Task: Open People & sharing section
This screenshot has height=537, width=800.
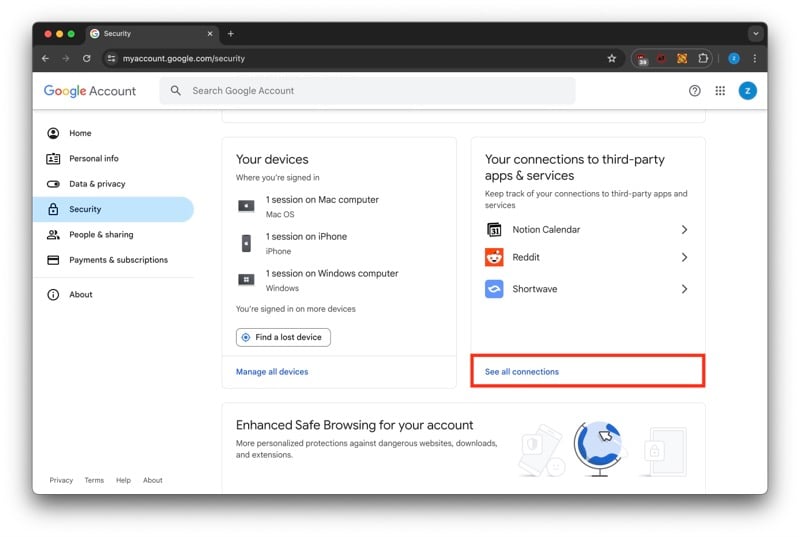Action: click(x=113, y=235)
